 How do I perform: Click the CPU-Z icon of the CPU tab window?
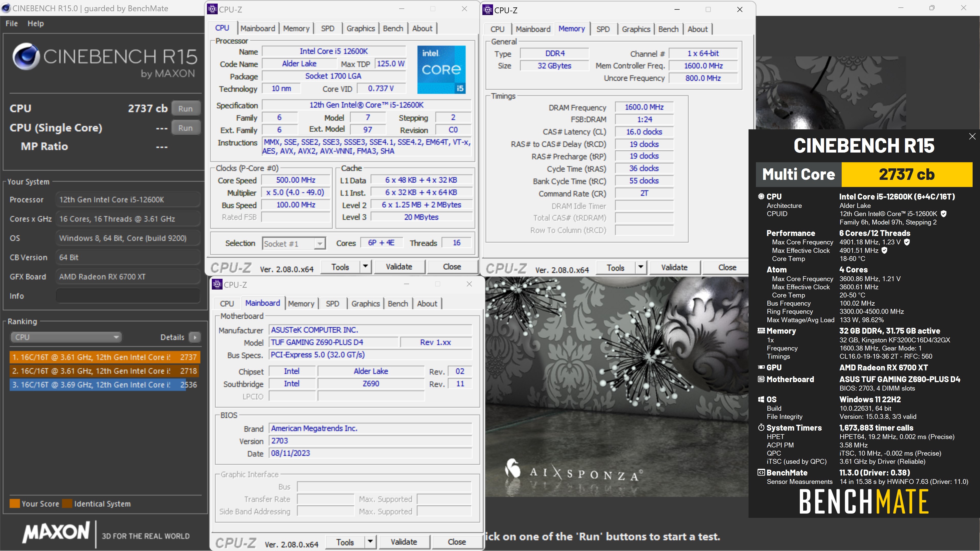coord(212,9)
